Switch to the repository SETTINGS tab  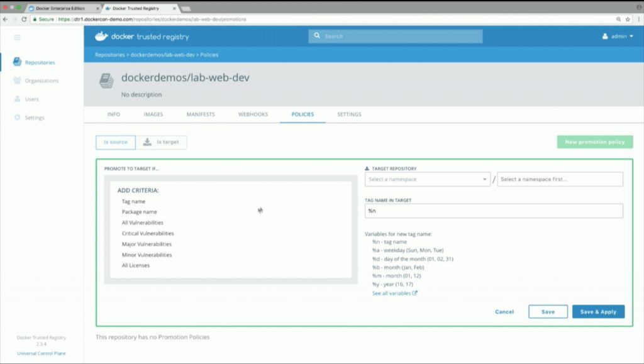[x=349, y=114]
